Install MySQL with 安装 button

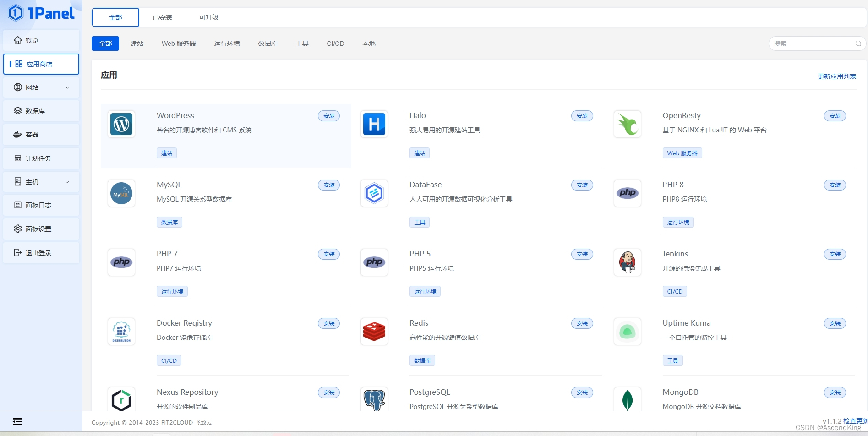[329, 185]
